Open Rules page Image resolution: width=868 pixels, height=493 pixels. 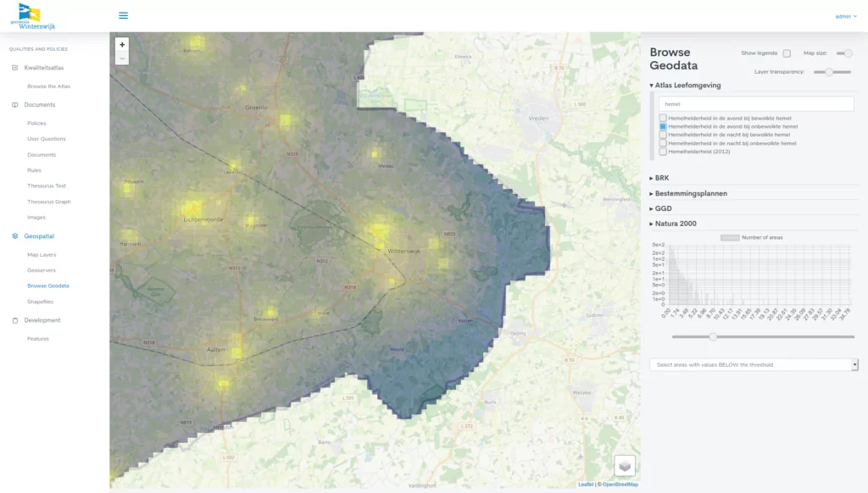(x=34, y=170)
